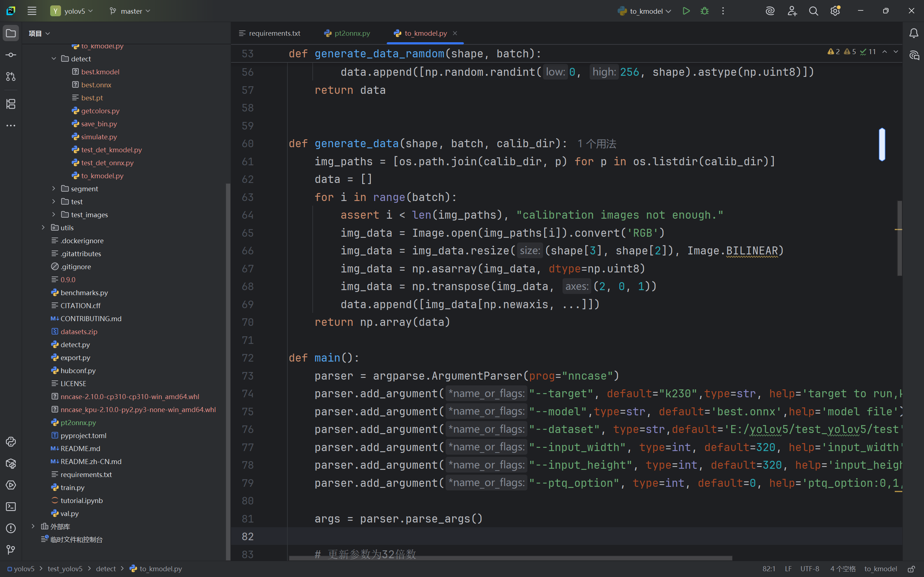Open the Terminal tool window
This screenshot has height=577, width=924.
[x=11, y=507]
